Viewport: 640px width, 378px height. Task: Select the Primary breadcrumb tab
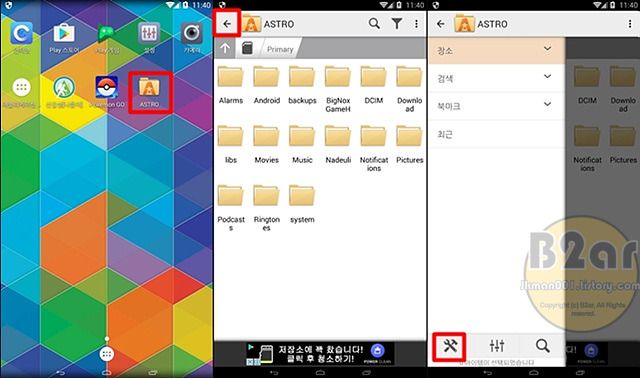click(280, 49)
